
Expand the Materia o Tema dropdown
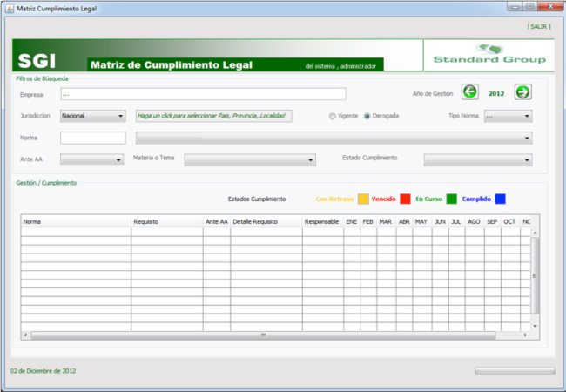[249, 160]
